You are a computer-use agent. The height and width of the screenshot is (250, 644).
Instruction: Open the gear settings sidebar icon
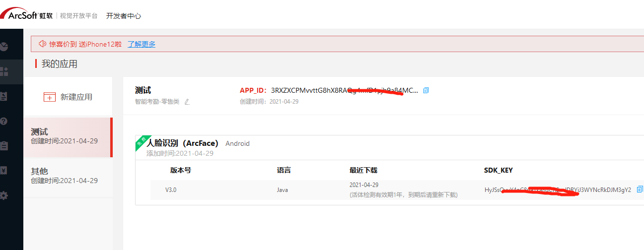point(4,195)
